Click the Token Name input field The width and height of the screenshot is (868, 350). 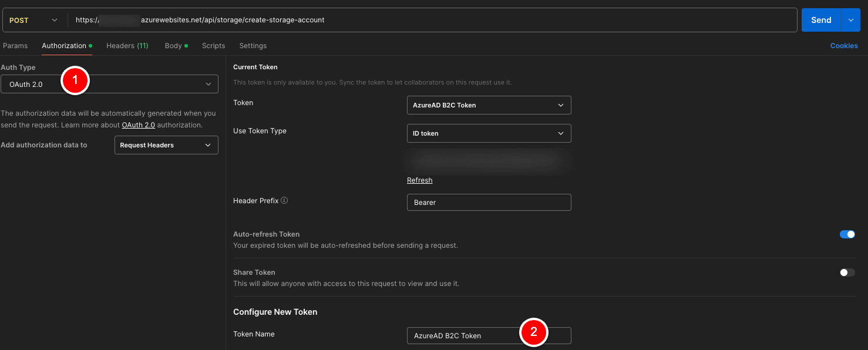pos(470,335)
